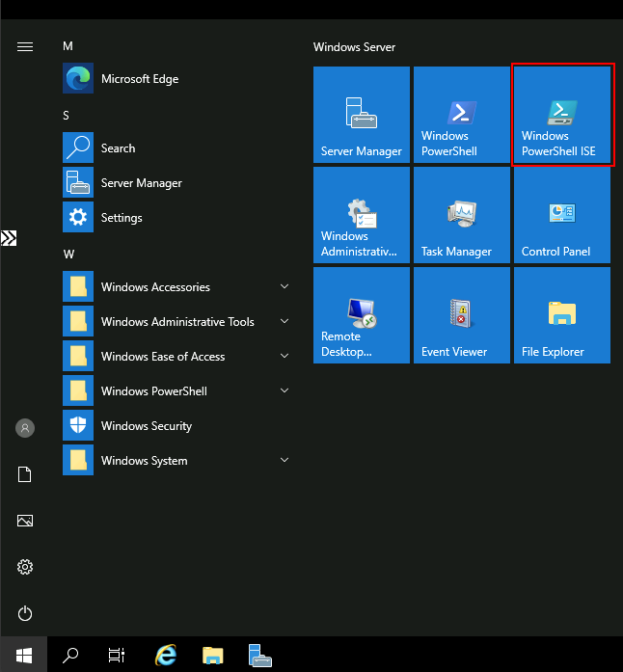Open the Event Viewer tile
The image size is (623, 672).
461,315
